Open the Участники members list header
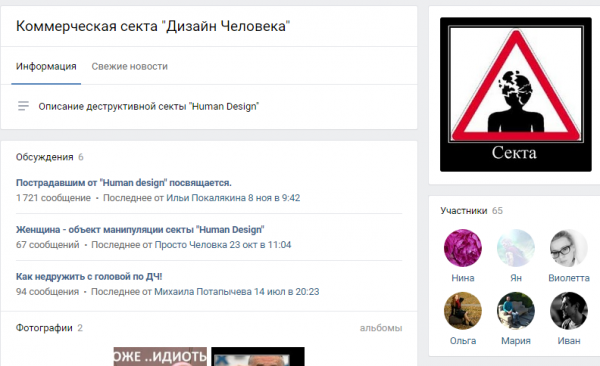Screen dimensions: 600x366 (x=463, y=211)
